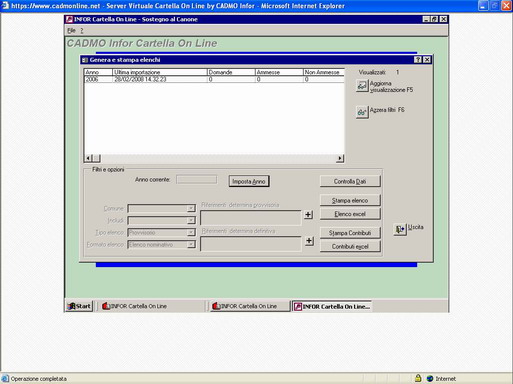Select the 2006 row in the list

214,79
